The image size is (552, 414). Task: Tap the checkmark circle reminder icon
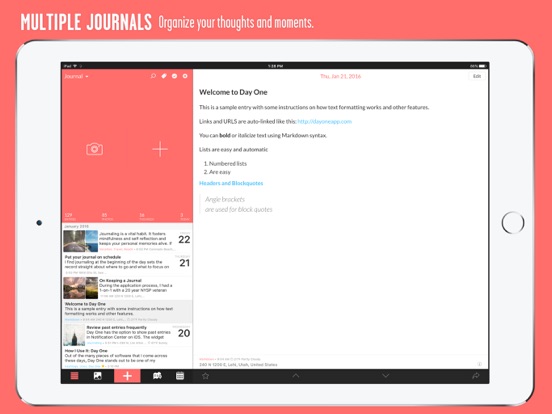pyautogui.click(x=175, y=76)
